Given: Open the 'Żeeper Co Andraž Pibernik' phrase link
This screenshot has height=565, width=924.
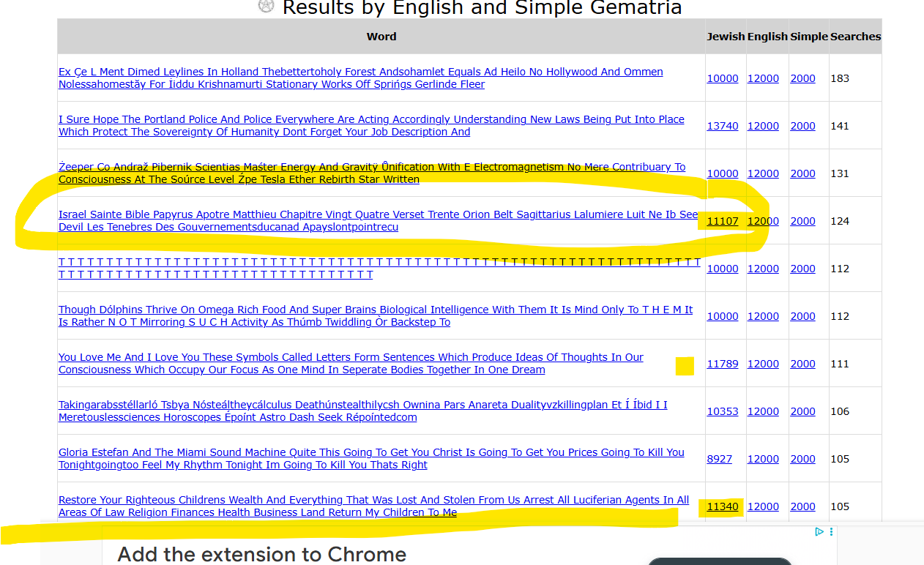Looking at the screenshot, I should coord(372,173).
